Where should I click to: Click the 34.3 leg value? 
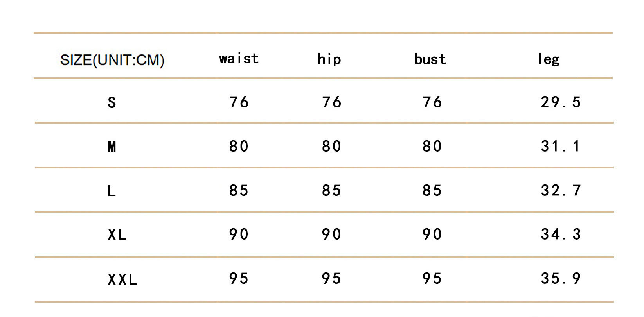[x=561, y=234]
